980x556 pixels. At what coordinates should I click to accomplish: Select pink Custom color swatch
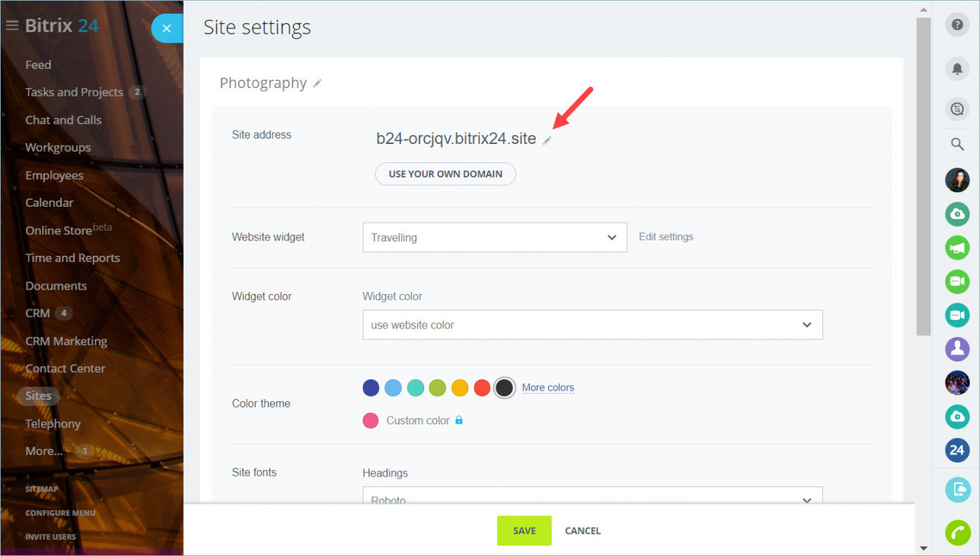371,420
